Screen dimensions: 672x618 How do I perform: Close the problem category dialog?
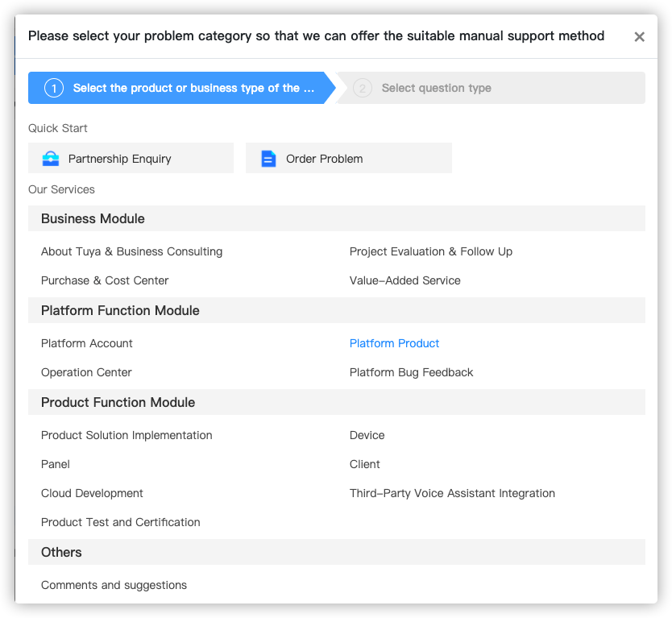pyautogui.click(x=639, y=37)
